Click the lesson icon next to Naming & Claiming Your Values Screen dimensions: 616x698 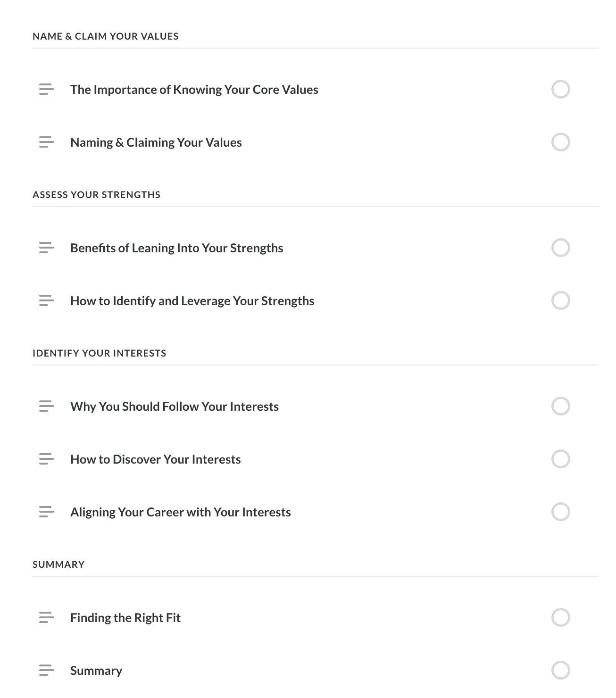(46, 142)
